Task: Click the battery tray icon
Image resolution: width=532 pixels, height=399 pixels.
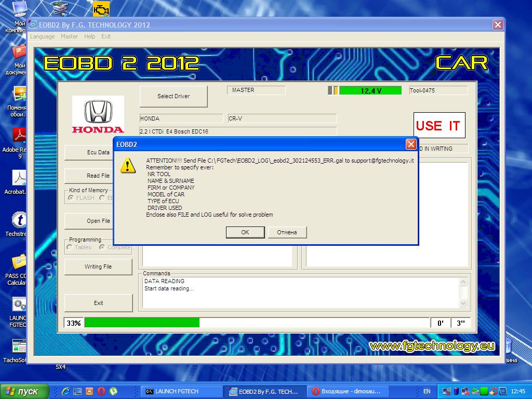Action: click(x=456, y=391)
